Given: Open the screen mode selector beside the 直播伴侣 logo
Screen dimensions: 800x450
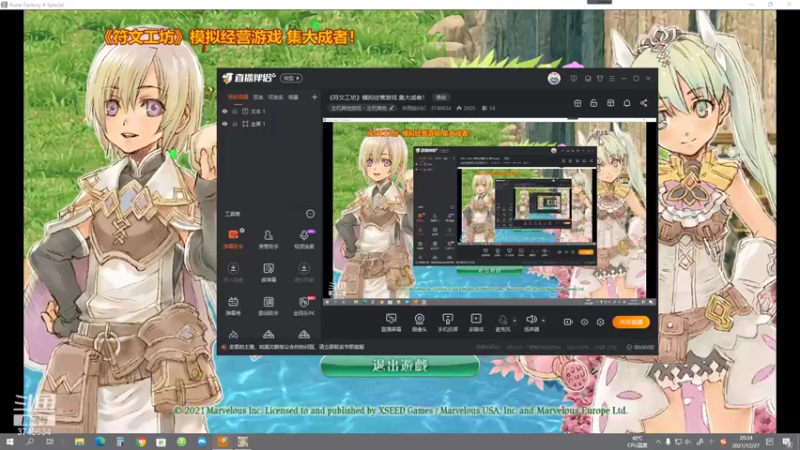Looking at the screenshot, I should click(291, 78).
